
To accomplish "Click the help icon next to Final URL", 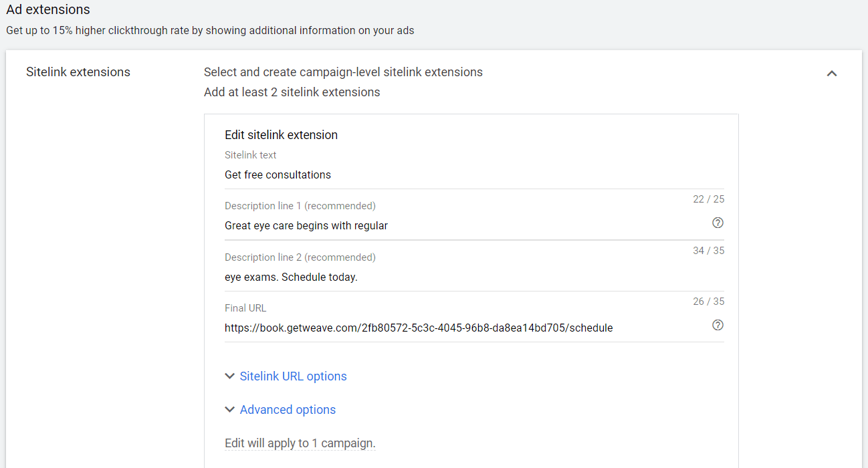I will (718, 325).
